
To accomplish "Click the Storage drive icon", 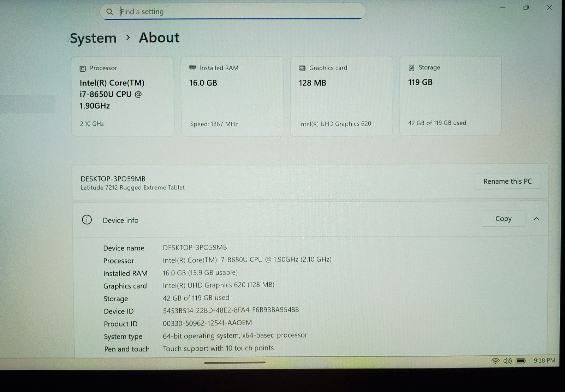I will click(x=411, y=68).
